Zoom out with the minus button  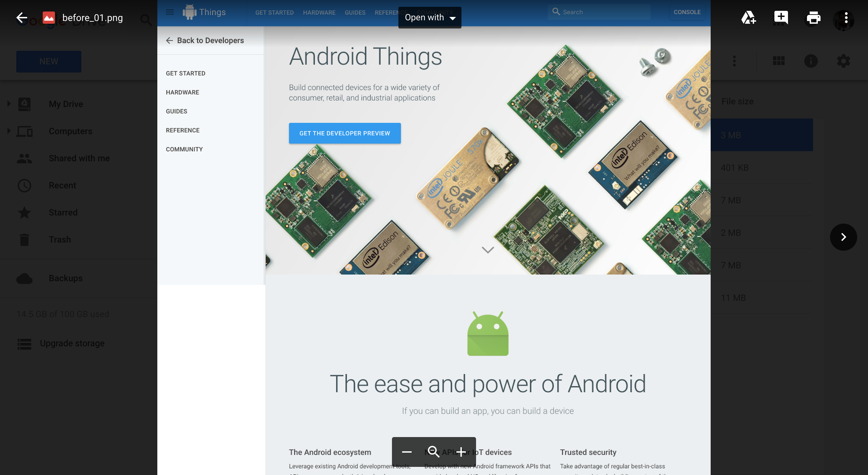click(407, 452)
